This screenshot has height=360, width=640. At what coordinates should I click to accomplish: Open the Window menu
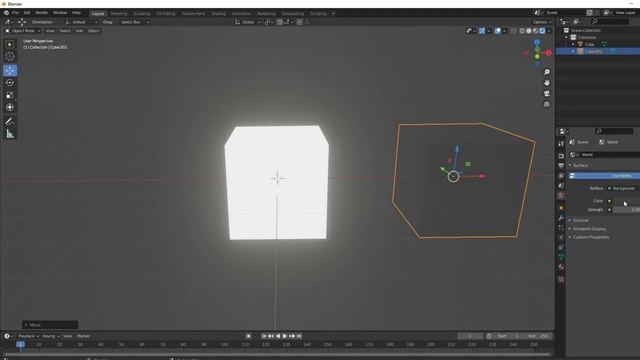(60, 13)
